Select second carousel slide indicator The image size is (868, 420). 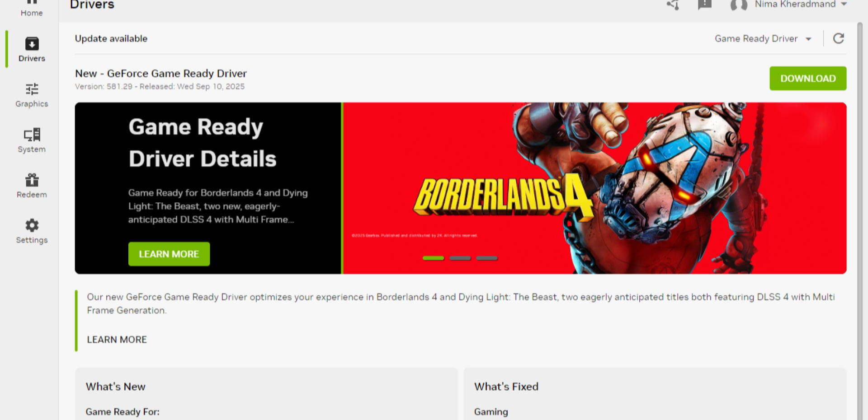point(460,258)
